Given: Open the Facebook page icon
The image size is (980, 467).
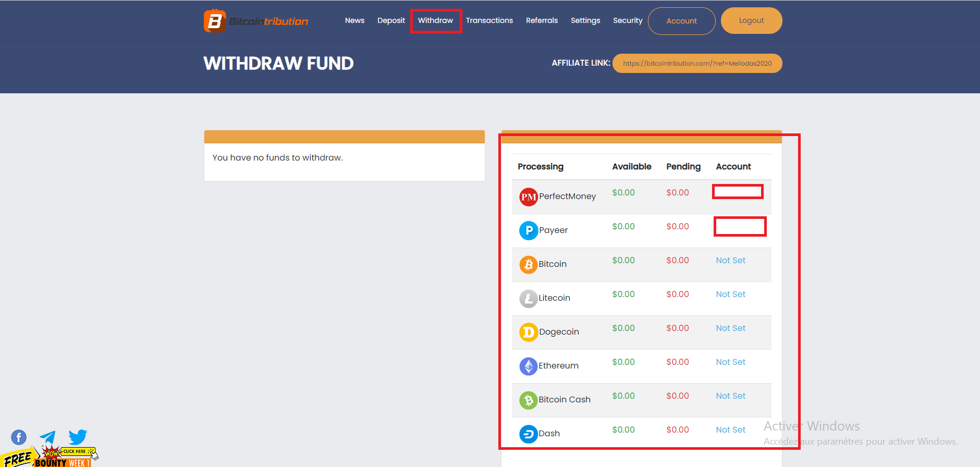Looking at the screenshot, I should click(19, 437).
